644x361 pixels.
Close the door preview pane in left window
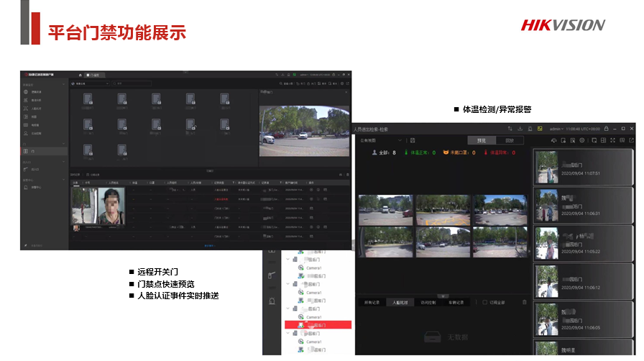pyautogui.click(x=346, y=92)
